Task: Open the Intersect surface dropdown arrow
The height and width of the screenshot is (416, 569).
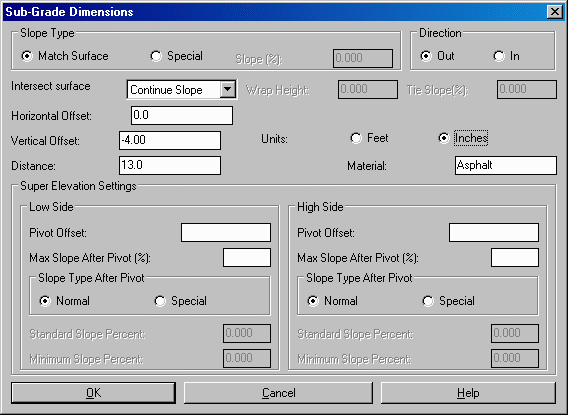Action: click(228, 89)
